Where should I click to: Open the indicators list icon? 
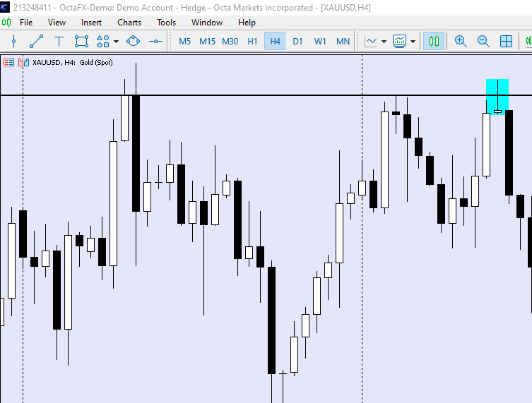click(399, 42)
